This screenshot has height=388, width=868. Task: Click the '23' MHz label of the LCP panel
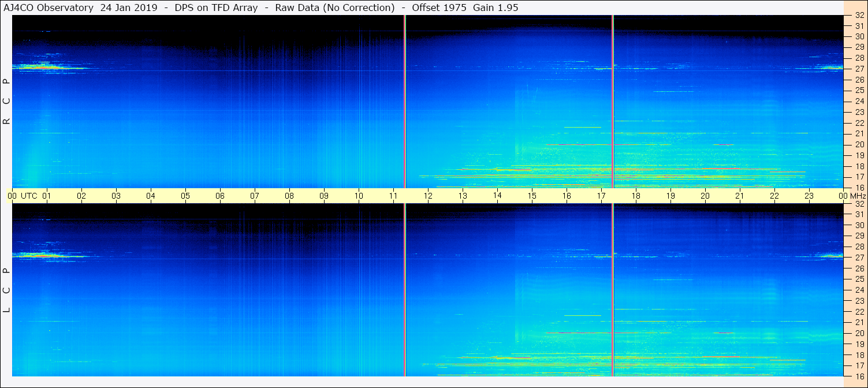[x=859, y=301]
